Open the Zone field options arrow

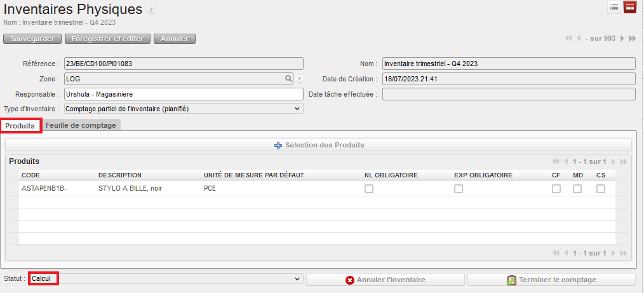pos(299,79)
